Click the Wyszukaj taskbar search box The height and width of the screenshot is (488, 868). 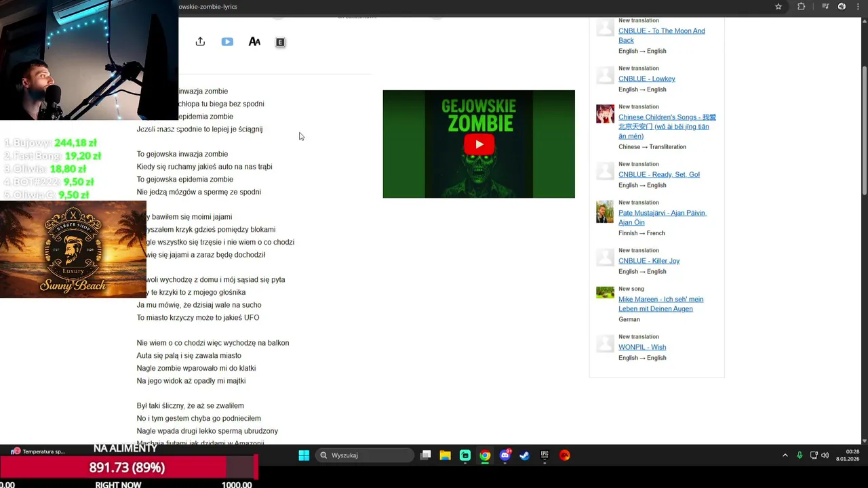[x=365, y=455]
